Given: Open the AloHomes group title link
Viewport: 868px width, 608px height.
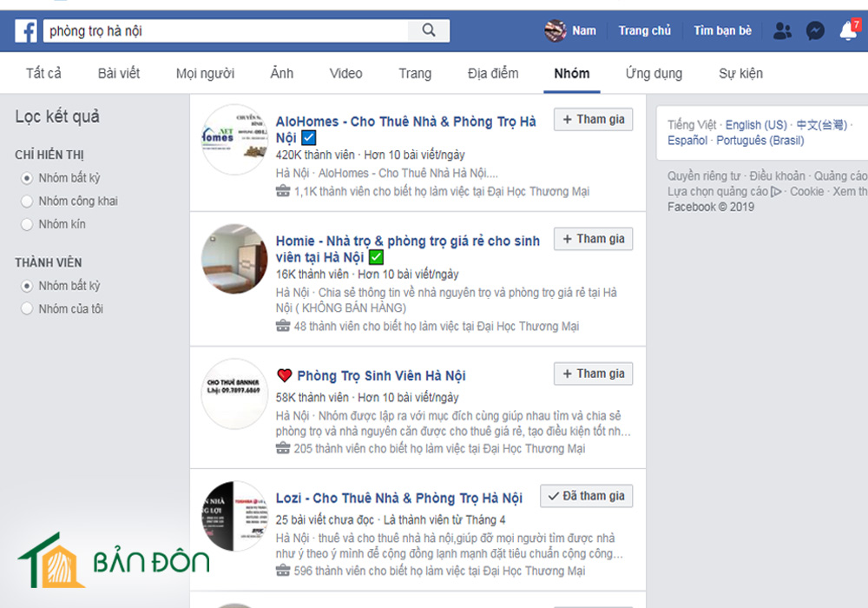Looking at the screenshot, I should coord(405,129).
